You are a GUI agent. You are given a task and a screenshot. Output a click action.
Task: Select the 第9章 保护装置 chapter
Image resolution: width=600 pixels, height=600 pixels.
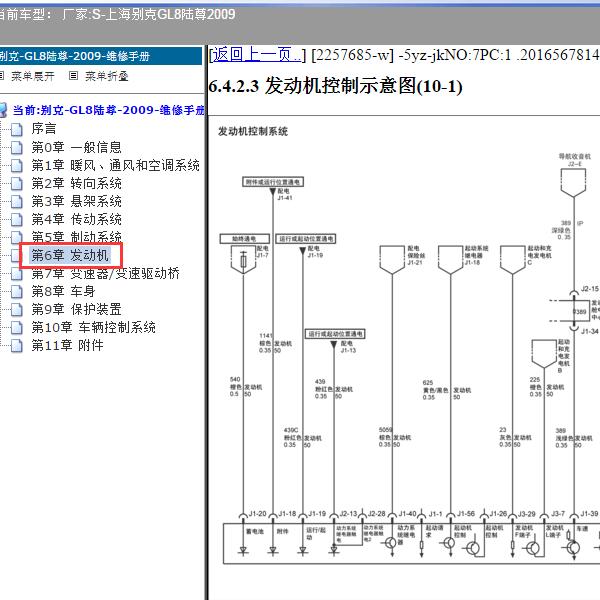tap(76, 309)
